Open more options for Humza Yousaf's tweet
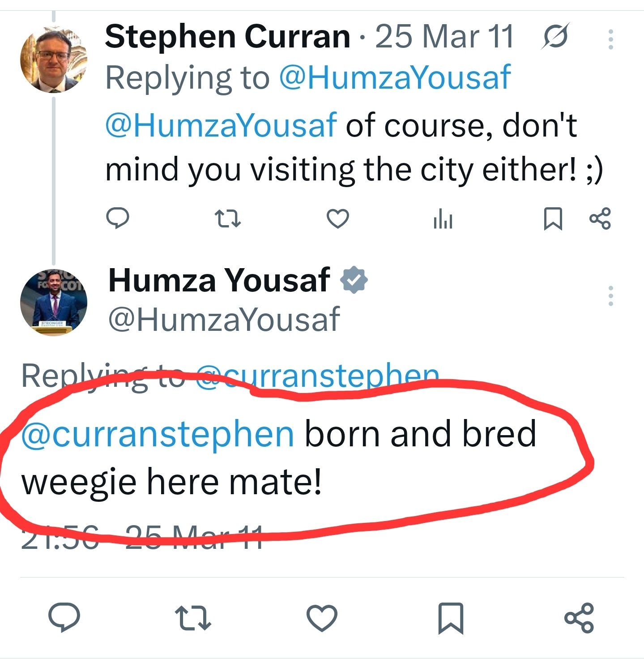Image resolution: width=644 pixels, height=663 pixels. point(610,296)
